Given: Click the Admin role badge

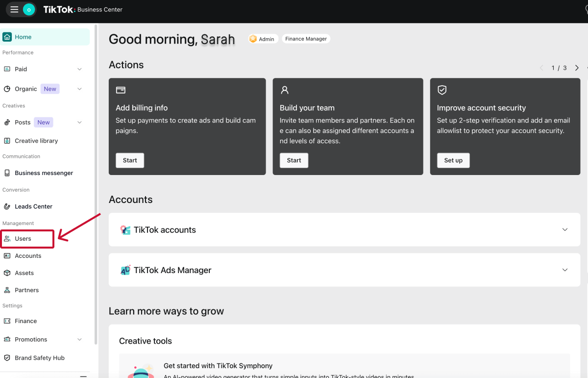Looking at the screenshot, I should coord(263,39).
